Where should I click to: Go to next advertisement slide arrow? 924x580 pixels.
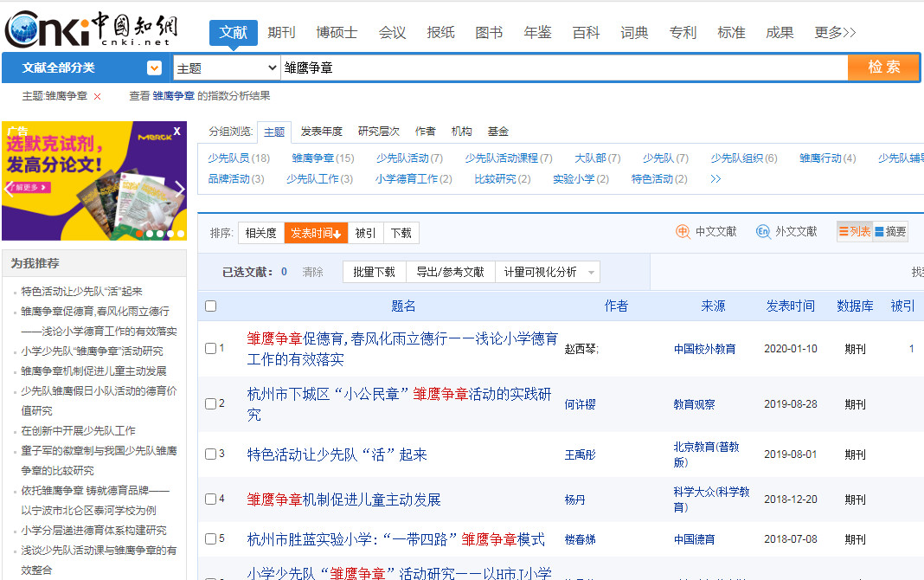[180, 189]
